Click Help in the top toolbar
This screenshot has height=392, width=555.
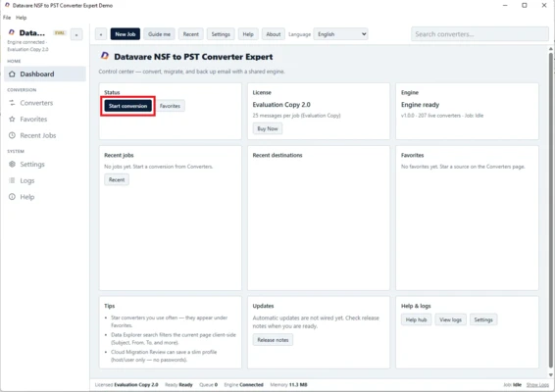pyautogui.click(x=248, y=34)
